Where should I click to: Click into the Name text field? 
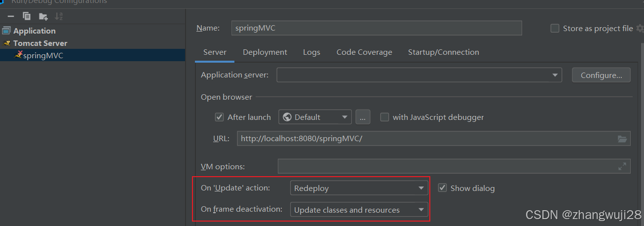click(376, 28)
